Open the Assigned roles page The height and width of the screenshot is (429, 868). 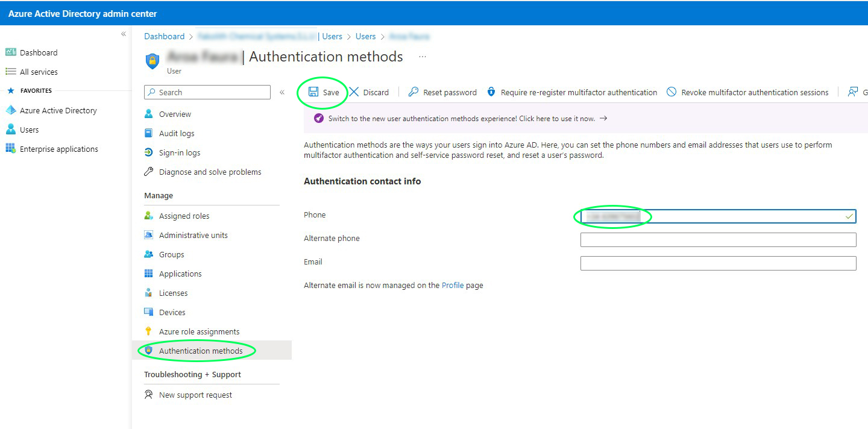184,216
